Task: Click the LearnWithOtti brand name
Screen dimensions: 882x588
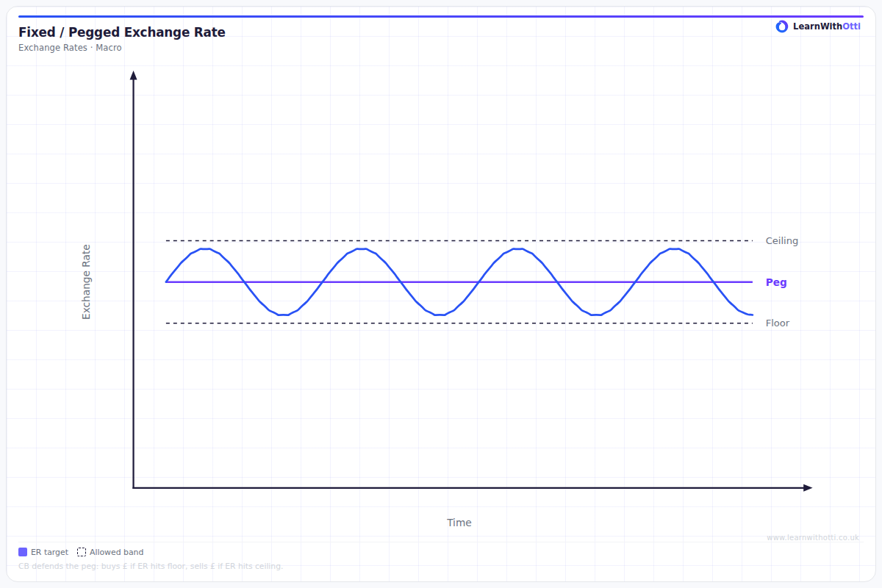Action: 827,26
